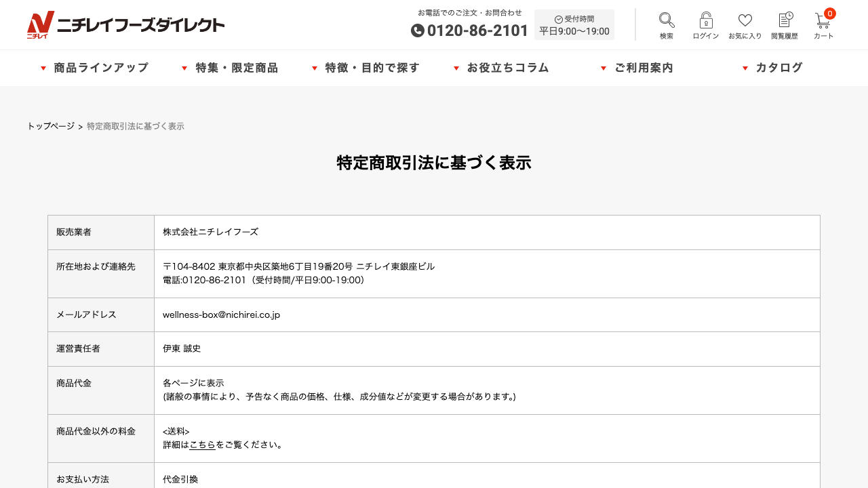Click the 各ページに表示 cell text
The height and width of the screenshot is (488, 868).
pos(193,383)
